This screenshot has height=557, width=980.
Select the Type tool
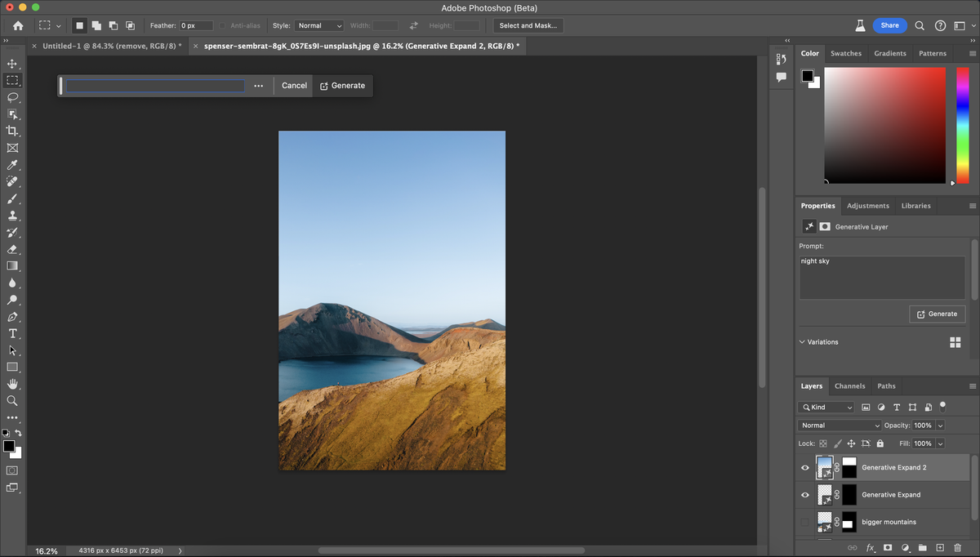click(12, 333)
